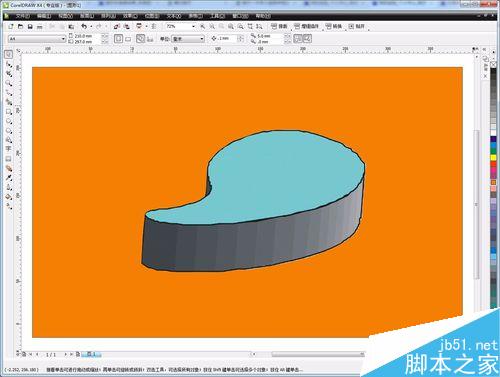Set page to landscape orientation
The image size is (500, 377).
(128, 39)
